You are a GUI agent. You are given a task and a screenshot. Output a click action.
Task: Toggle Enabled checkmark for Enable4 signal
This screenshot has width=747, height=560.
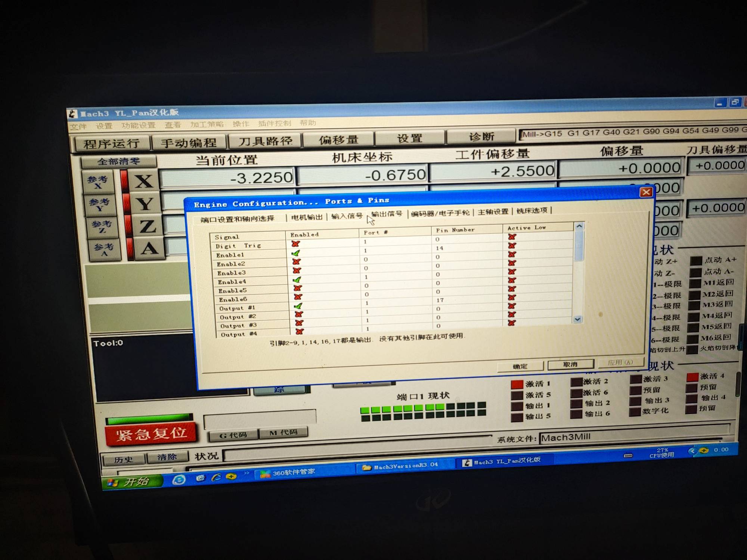click(297, 279)
